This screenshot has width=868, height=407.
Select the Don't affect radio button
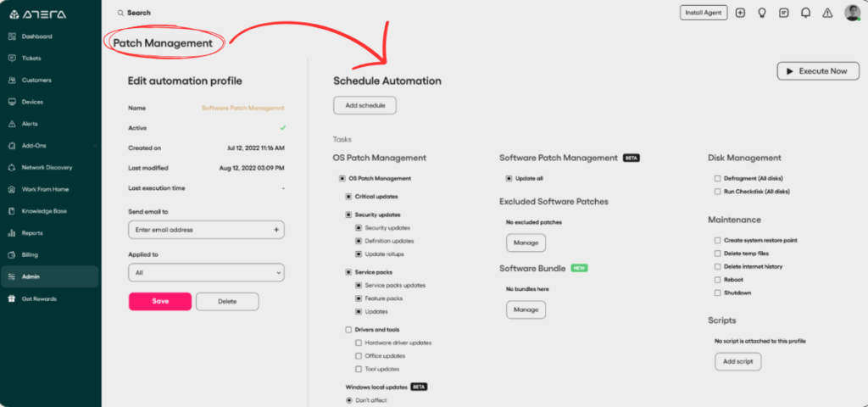(x=348, y=400)
